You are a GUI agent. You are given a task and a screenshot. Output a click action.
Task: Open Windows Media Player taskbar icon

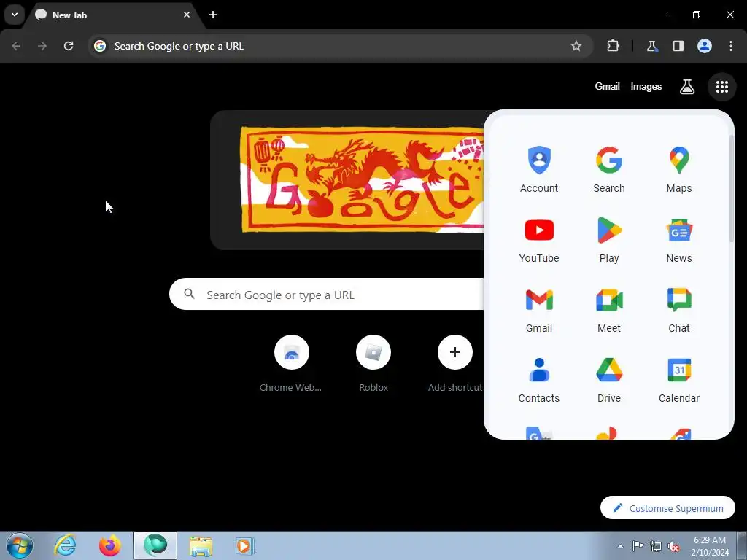click(245, 545)
